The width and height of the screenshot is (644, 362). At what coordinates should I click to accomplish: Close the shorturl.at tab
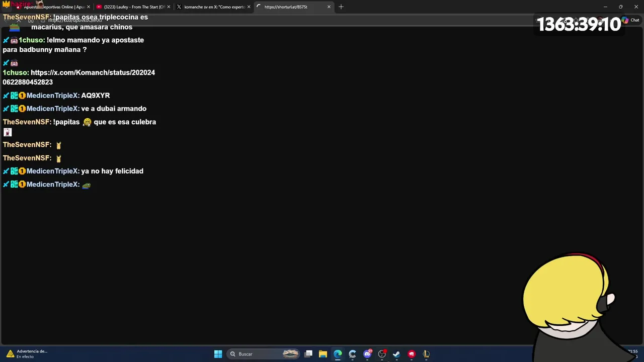coord(329,7)
